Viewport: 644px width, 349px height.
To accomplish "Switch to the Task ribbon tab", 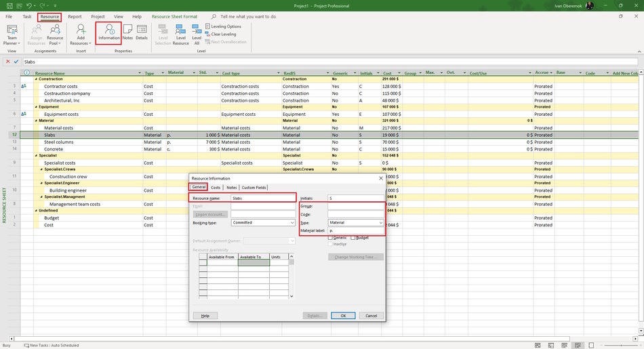I will point(27,17).
